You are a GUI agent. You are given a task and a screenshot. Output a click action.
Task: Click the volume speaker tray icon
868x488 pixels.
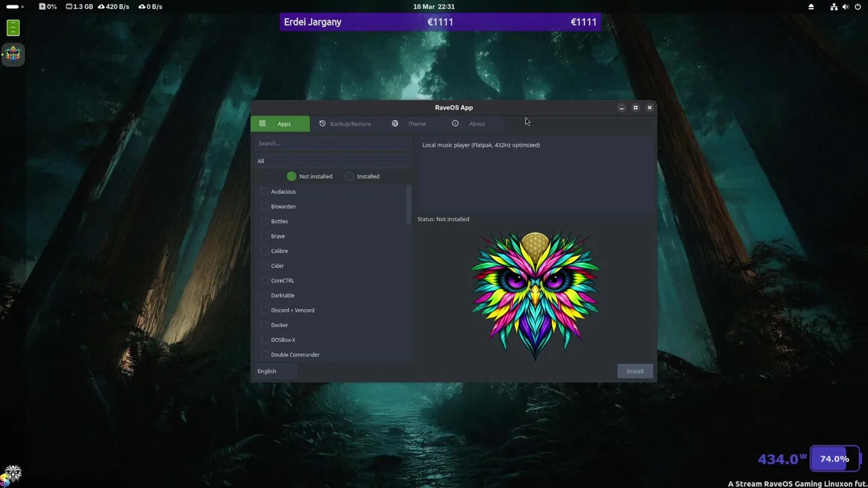pos(846,7)
